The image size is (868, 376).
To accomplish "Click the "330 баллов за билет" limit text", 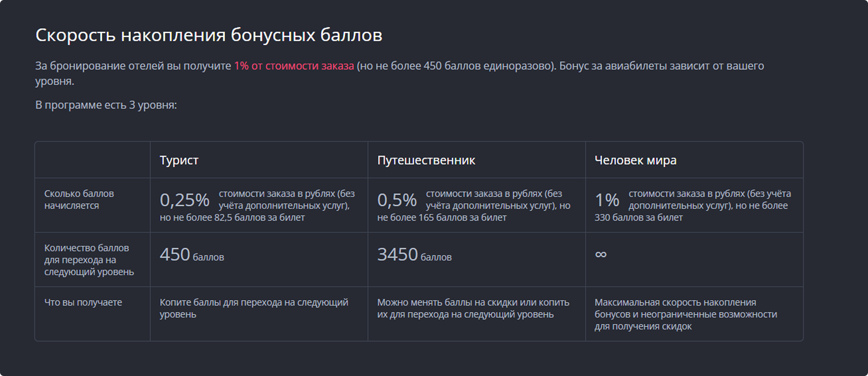I will click(638, 218).
